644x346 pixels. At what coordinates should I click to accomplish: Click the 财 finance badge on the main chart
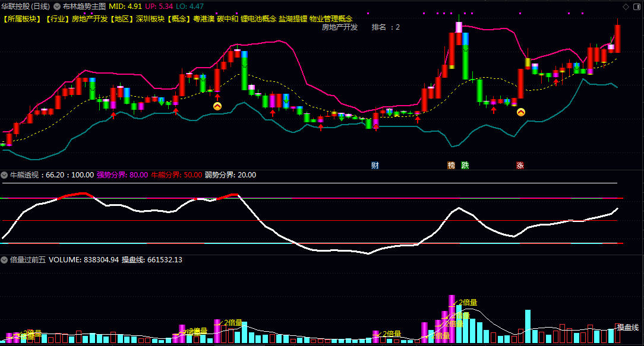click(x=375, y=165)
